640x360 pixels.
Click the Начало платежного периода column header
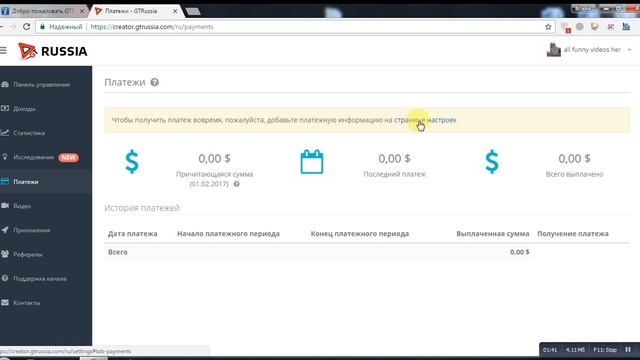(x=228, y=234)
